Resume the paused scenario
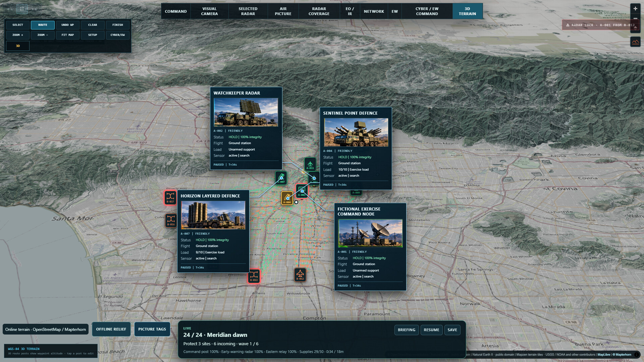Image resolution: width=644 pixels, height=362 pixels. (431, 330)
